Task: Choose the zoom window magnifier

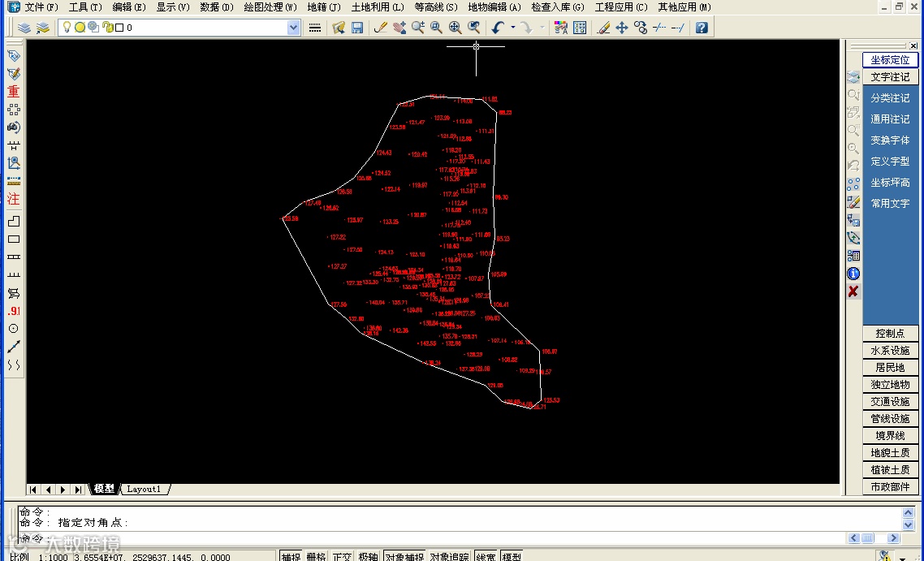Action: click(x=437, y=28)
